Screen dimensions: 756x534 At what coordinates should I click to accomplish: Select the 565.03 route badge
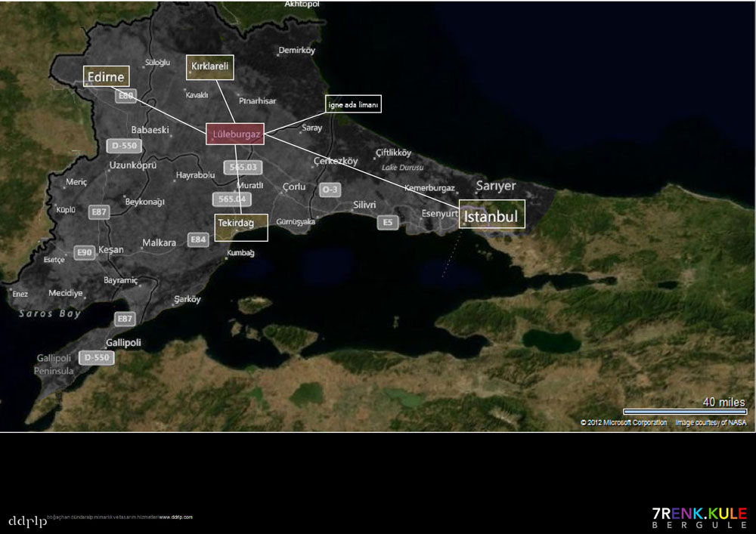[x=242, y=167]
